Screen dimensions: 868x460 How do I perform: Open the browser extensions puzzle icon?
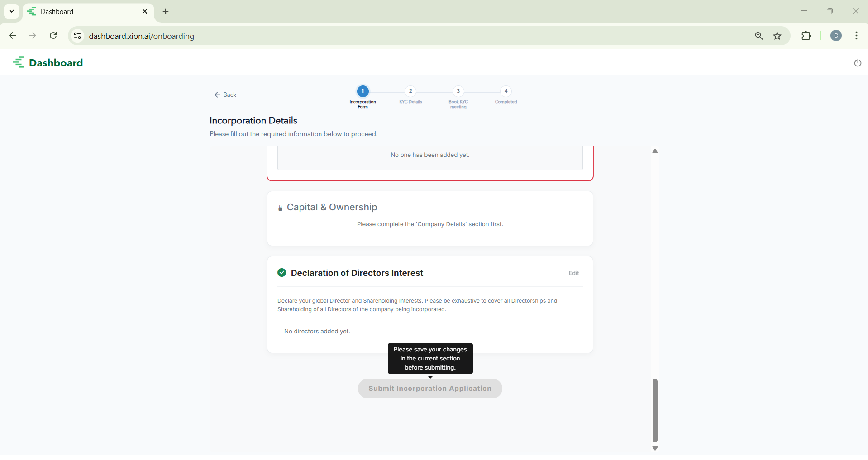coord(806,36)
